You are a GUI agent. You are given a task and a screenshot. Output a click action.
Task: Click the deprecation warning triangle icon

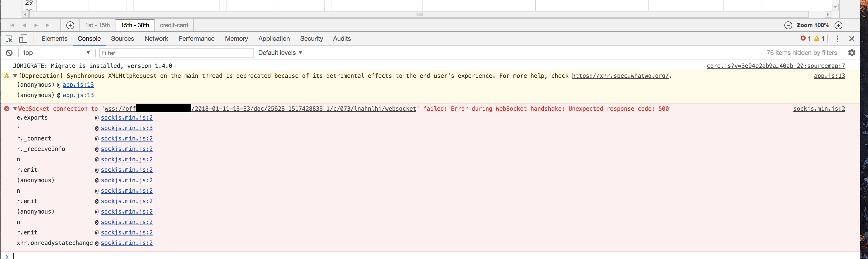[7, 76]
